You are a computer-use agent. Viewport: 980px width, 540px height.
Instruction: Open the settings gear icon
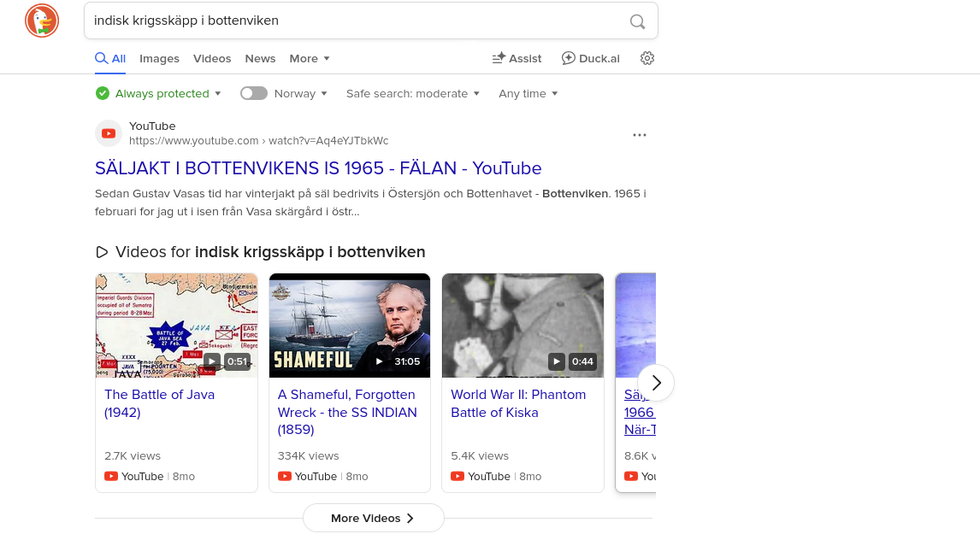646,58
